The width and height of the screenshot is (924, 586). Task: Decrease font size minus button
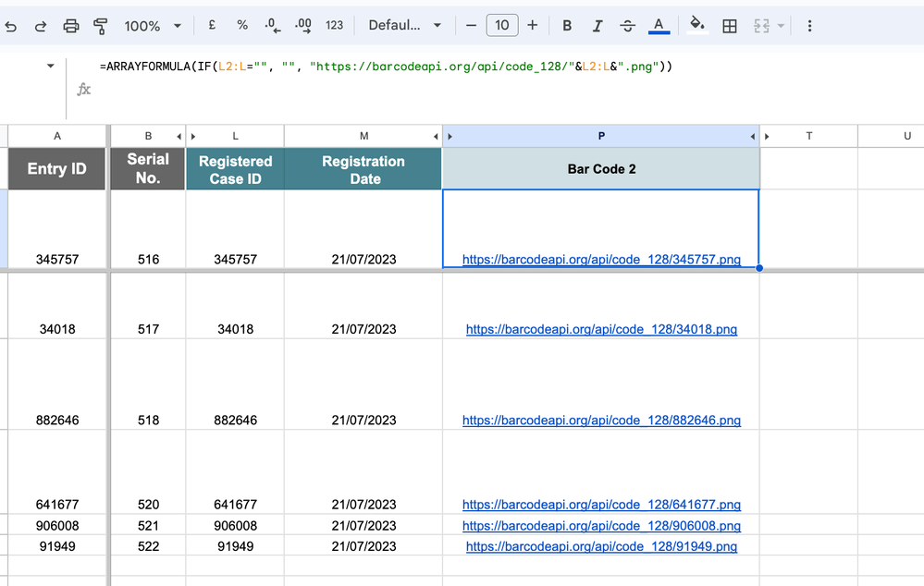(x=471, y=25)
